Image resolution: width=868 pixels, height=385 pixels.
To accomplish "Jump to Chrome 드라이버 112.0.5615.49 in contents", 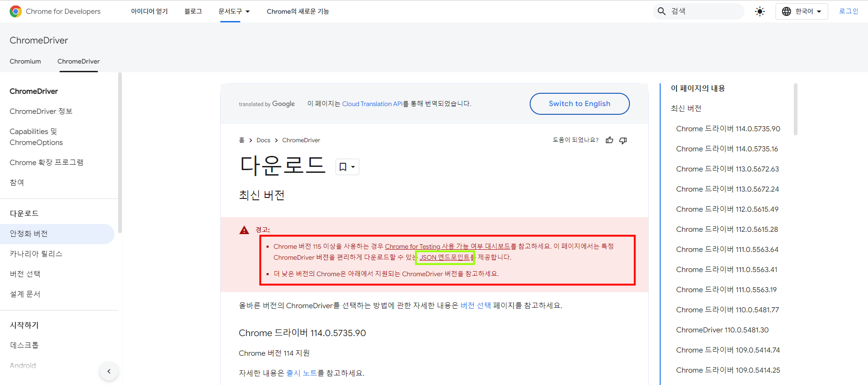I will coord(727,209).
